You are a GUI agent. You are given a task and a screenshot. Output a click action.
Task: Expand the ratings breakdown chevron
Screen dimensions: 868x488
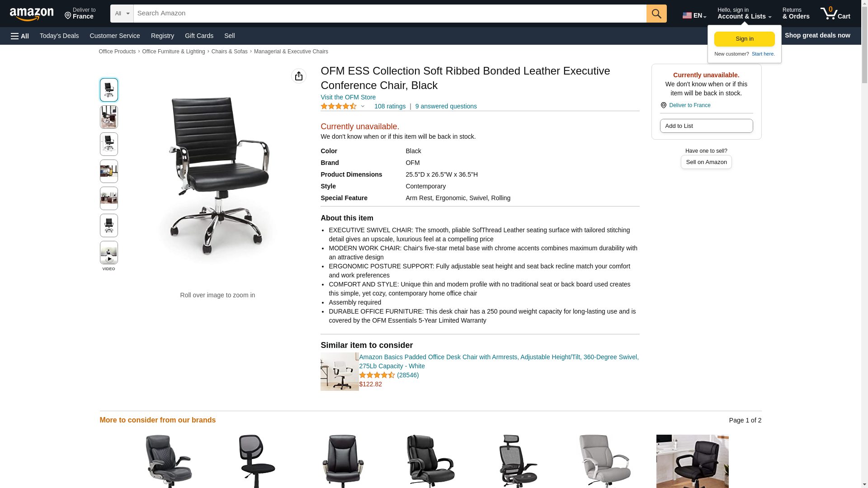tap(363, 106)
